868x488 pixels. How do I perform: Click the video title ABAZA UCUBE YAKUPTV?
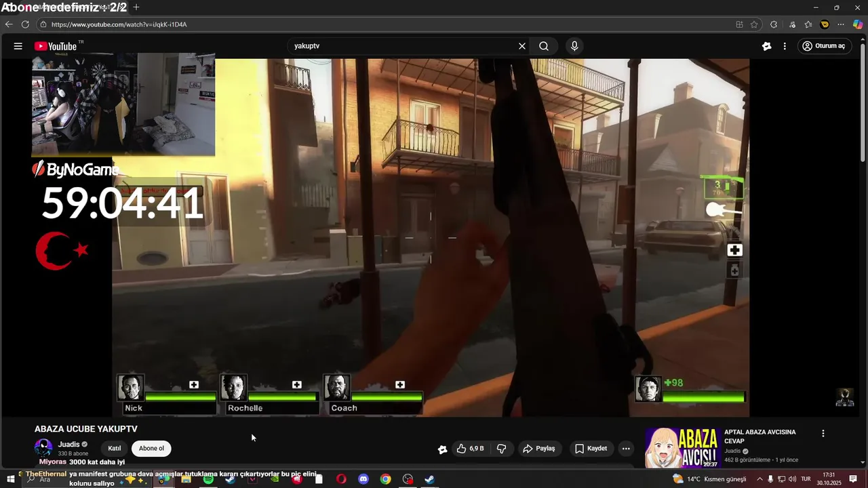pyautogui.click(x=86, y=429)
